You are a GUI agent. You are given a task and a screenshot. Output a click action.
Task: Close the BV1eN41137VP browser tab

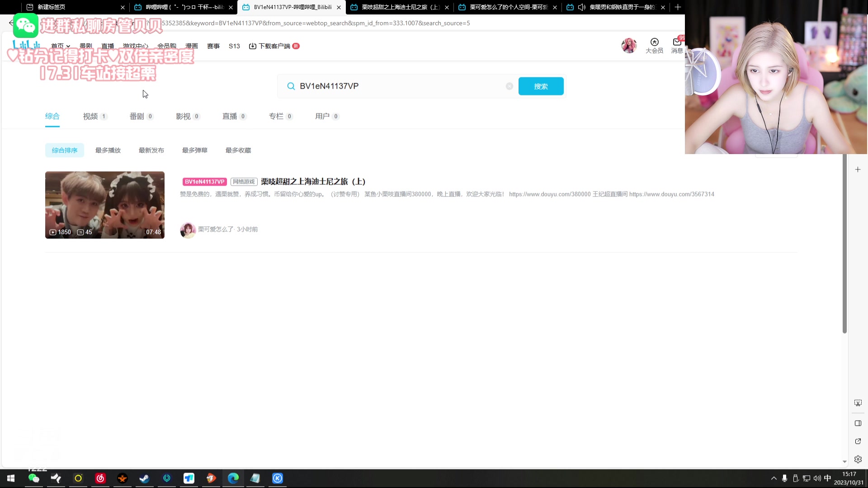pos(339,7)
